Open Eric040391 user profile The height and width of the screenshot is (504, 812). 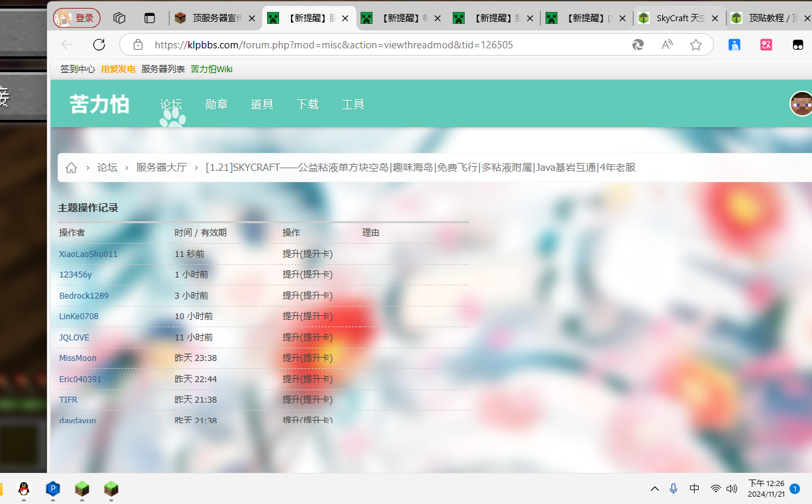tap(80, 379)
